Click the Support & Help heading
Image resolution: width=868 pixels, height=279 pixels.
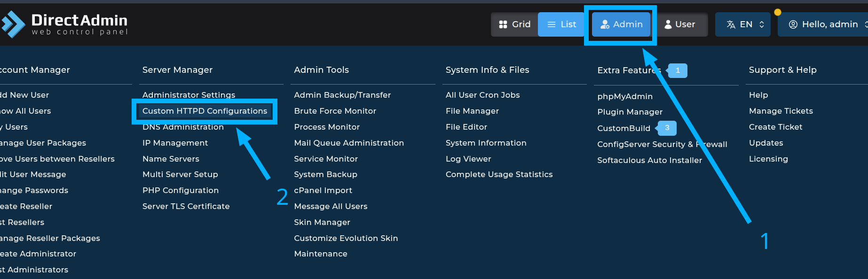pyautogui.click(x=782, y=70)
